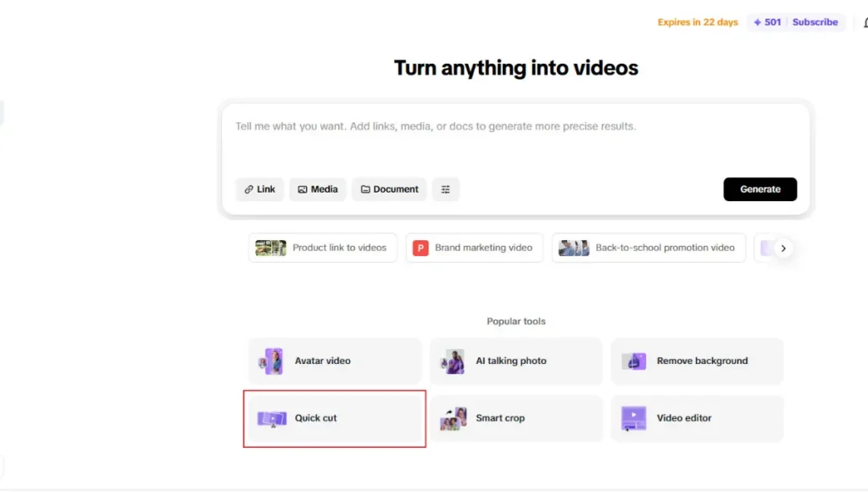Click the Product link to videos thumbnail
Image resolution: width=868 pixels, height=492 pixels.
point(270,248)
